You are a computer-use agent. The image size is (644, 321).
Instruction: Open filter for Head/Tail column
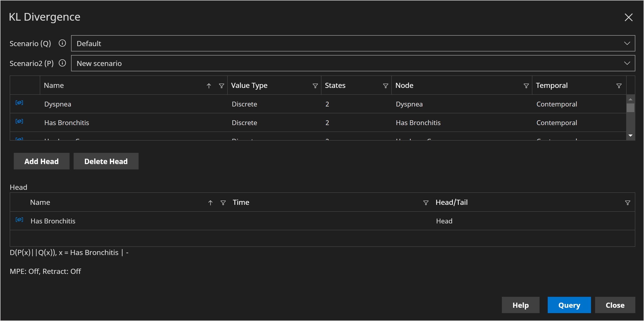627,203
